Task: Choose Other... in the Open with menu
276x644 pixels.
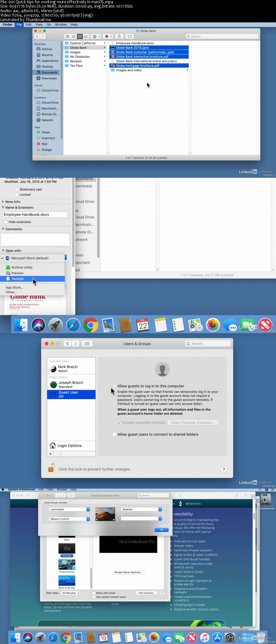Action: (32, 292)
